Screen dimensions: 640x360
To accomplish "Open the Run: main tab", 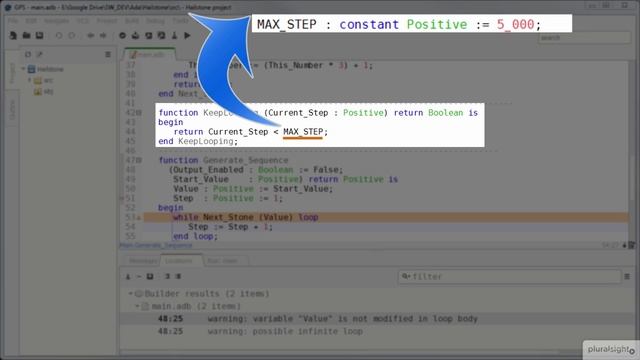I will point(222,260).
